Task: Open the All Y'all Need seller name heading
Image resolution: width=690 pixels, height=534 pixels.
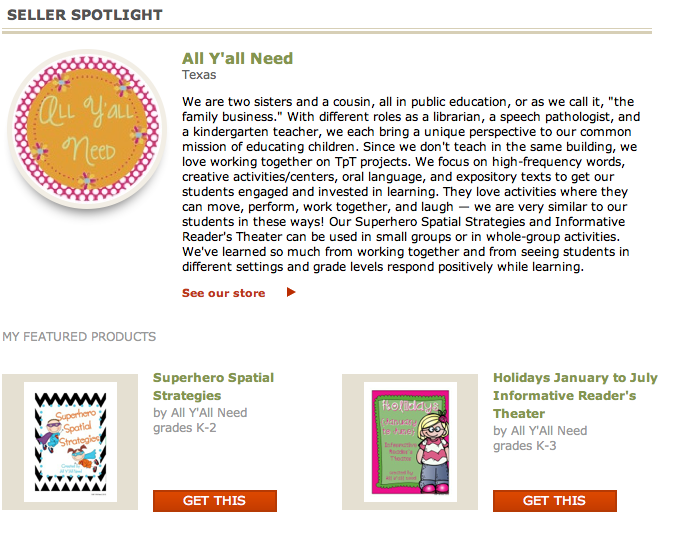Action: tap(237, 58)
